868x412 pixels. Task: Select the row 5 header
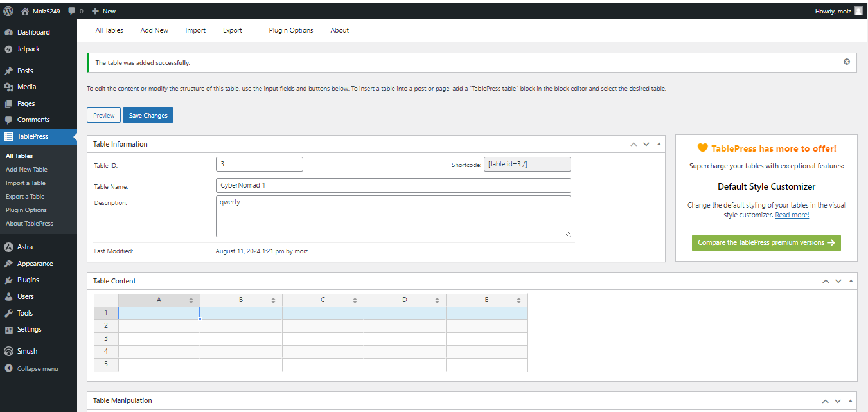[106, 364]
